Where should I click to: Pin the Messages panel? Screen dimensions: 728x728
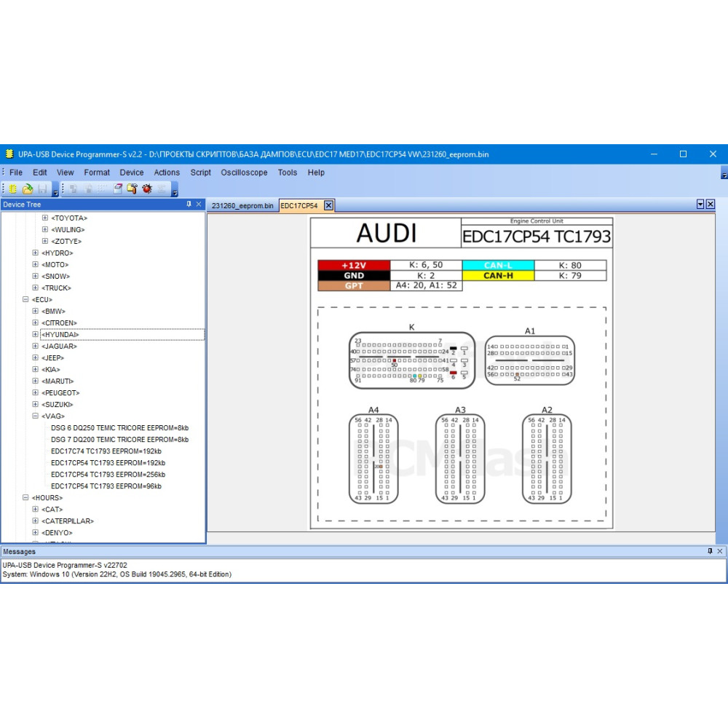pos(710,551)
